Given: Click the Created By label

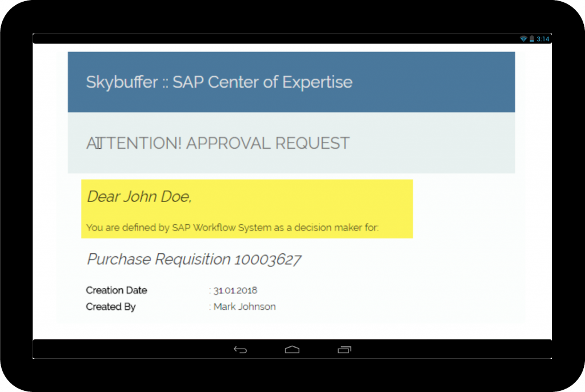Looking at the screenshot, I should point(111,306).
